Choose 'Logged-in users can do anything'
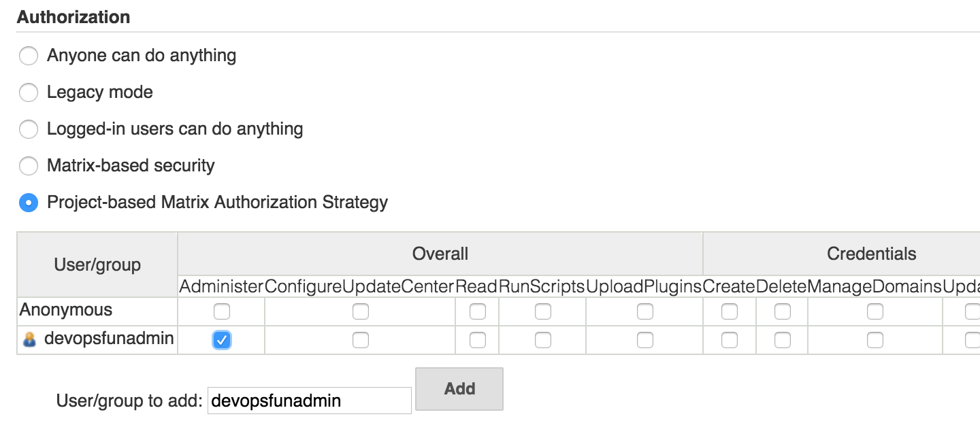 (x=29, y=129)
